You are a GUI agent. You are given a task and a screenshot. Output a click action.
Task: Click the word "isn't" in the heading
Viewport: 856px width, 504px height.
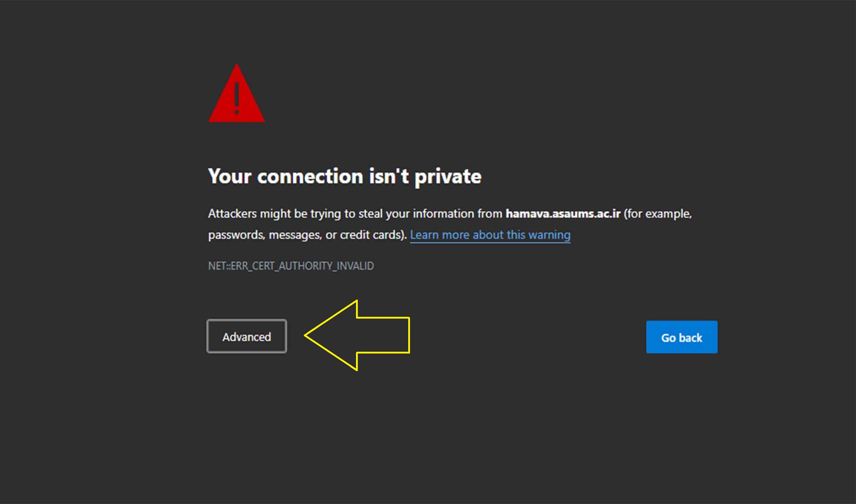click(x=389, y=176)
